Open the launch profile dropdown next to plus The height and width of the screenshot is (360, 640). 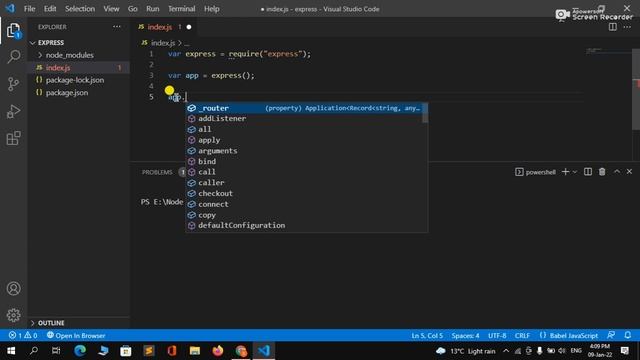(575, 172)
